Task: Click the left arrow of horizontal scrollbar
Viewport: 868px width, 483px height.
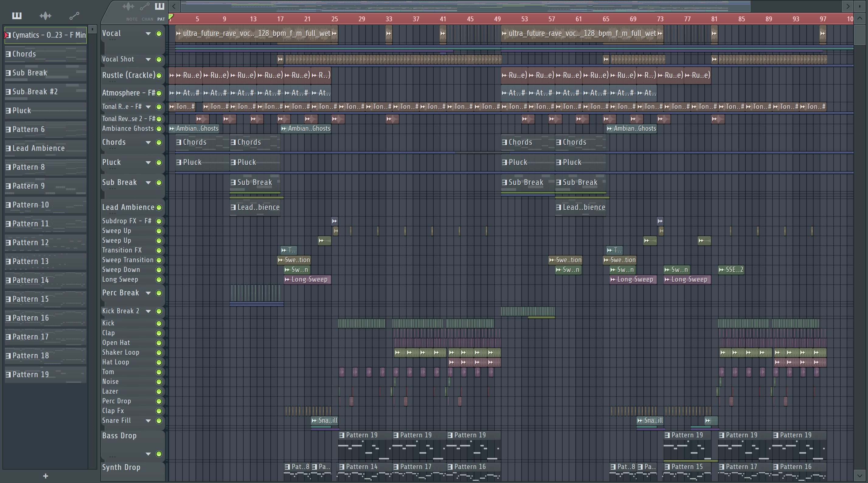Action: pyautogui.click(x=174, y=6)
